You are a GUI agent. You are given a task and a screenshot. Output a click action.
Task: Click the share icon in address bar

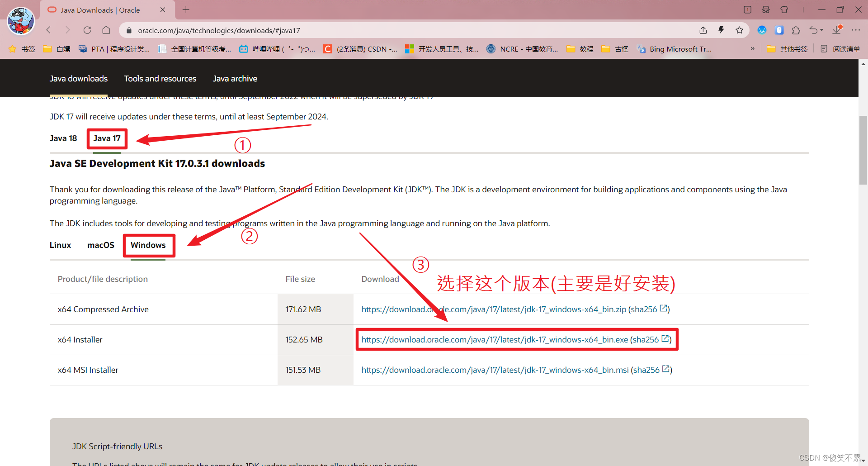click(703, 30)
